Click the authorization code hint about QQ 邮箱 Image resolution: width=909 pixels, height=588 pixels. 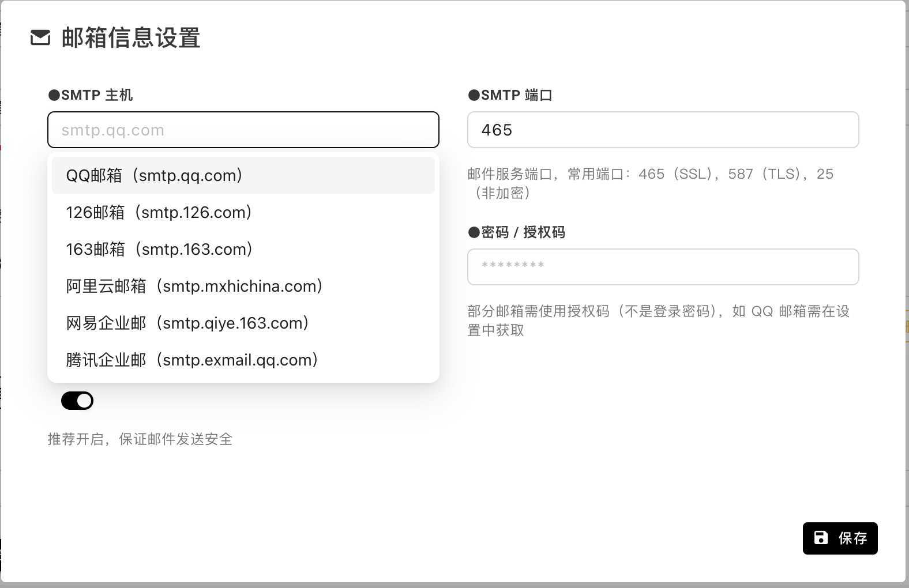point(659,321)
